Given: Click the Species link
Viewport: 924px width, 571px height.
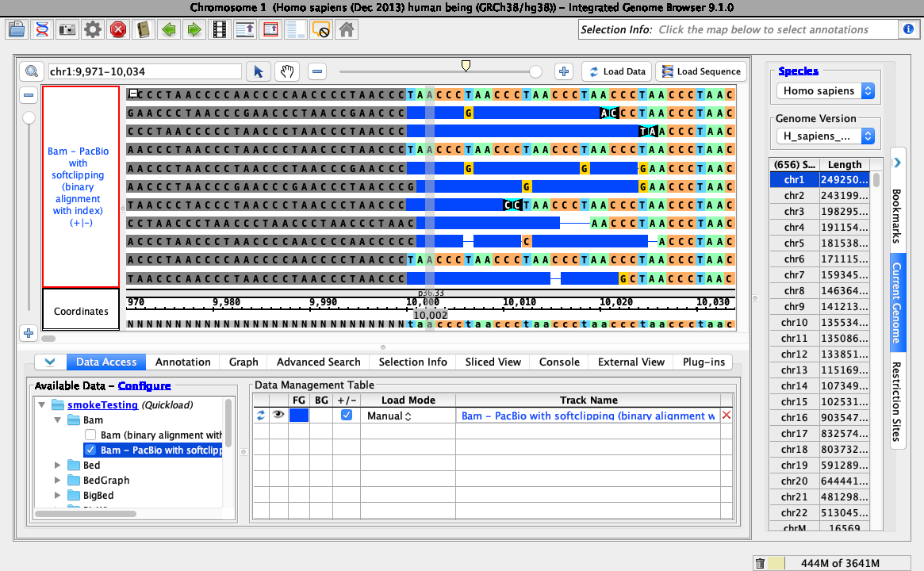Looking at the screenshot, I should [x=798, y=71].
